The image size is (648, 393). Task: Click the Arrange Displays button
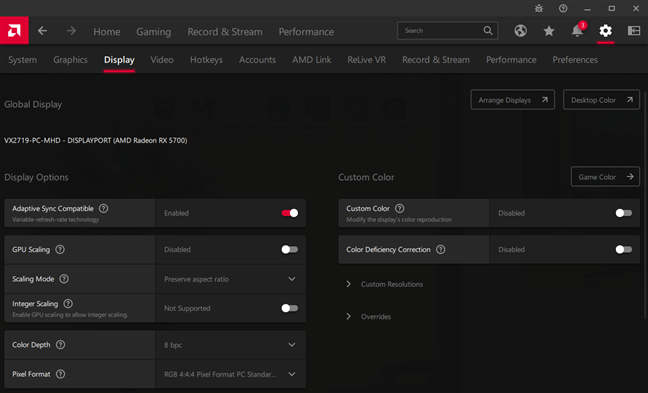pos(512,100)
